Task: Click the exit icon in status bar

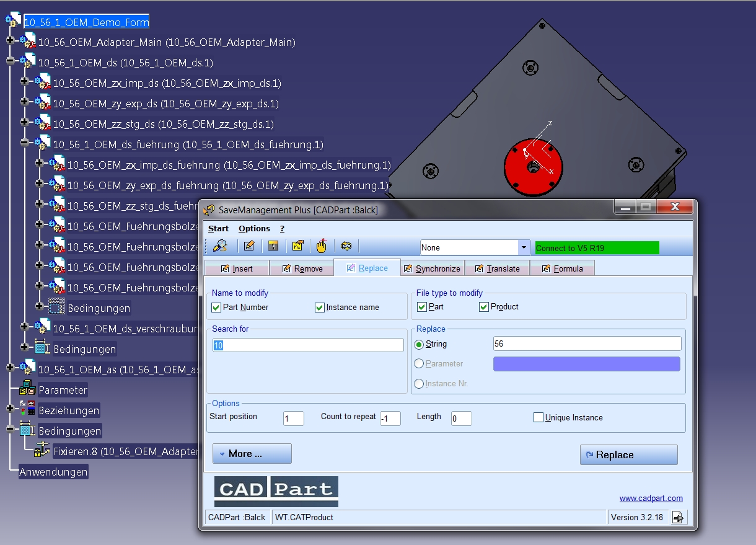Action: (679, 517)
